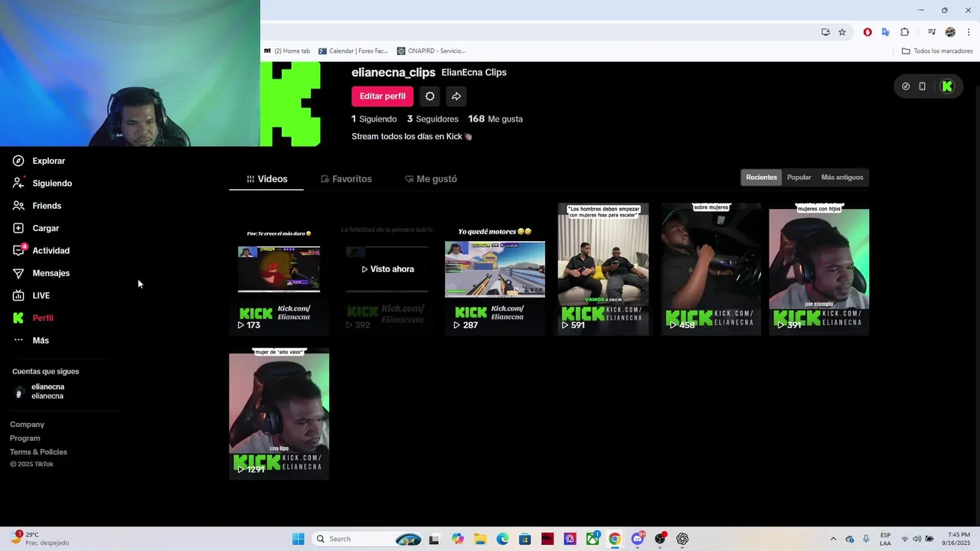Viewport: 980px width, 551px height.
Task: Open Chrome profile avatar
Action: (950, 32)
